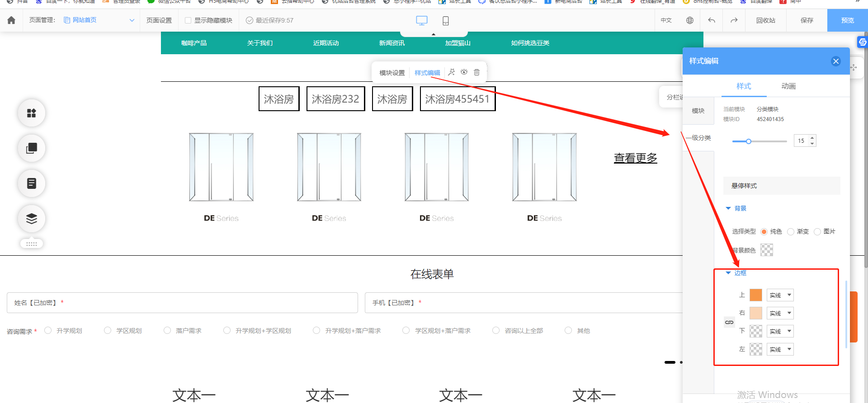Open the left border line-style dropdown

point(780,349)
